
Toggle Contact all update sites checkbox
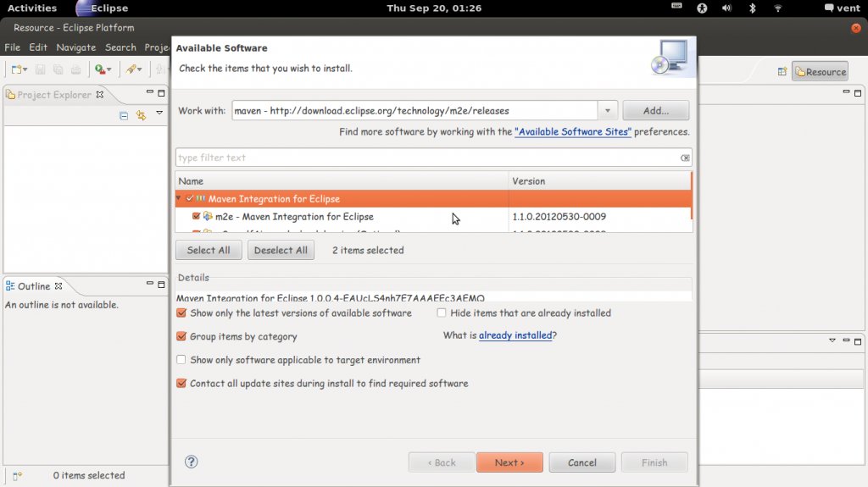(181, 383)
